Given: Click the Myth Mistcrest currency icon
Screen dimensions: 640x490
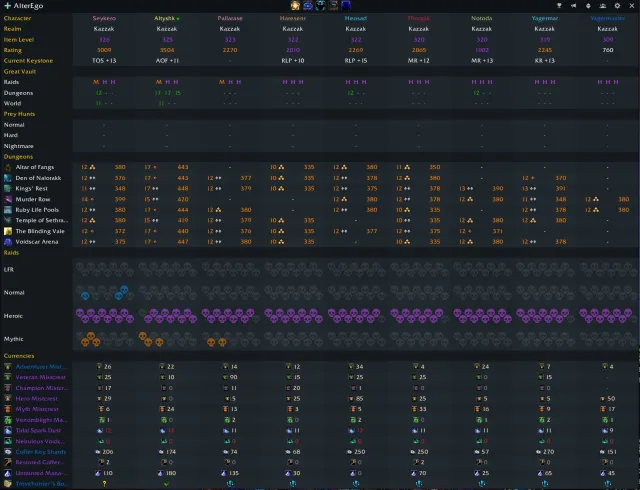Looking at the screenshot, I should tap(8, 409).
